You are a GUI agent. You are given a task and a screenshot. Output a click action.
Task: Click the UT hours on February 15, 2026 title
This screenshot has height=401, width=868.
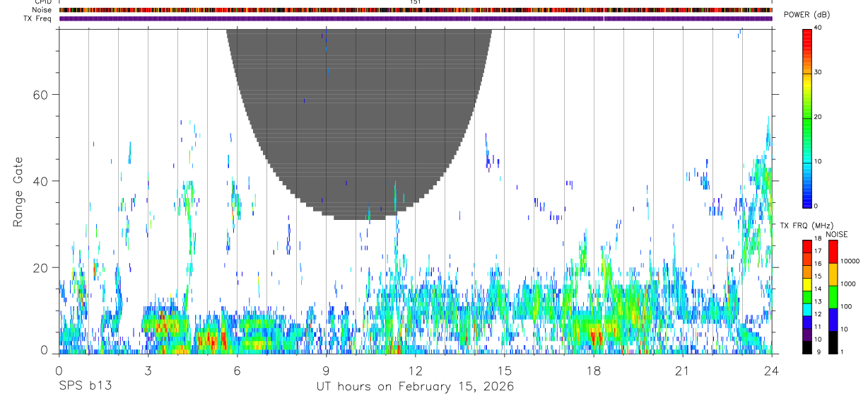415,387
